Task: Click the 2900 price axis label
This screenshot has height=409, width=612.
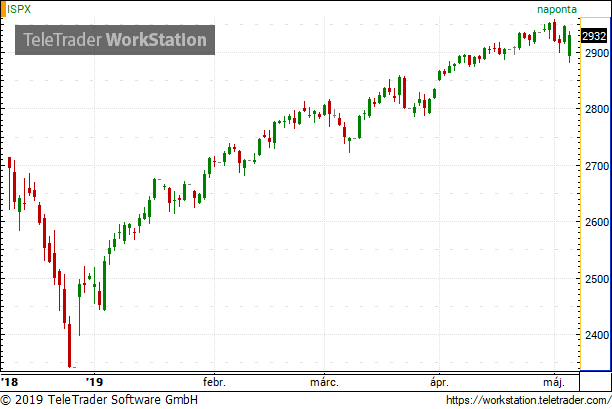Action: pos(597,53)
